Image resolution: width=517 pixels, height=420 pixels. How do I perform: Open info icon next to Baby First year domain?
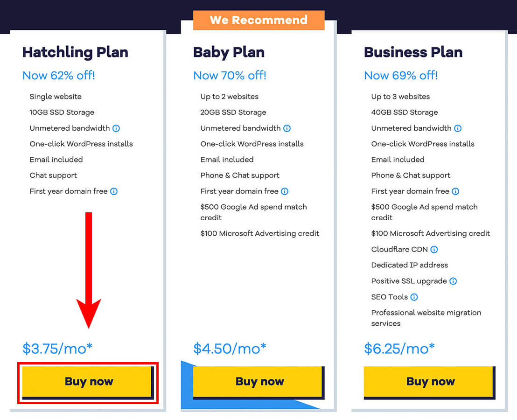click(285, 191)
